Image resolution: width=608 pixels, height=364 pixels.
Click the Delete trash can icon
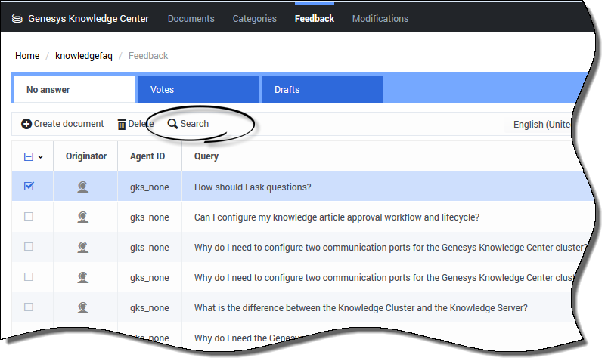point(122,124)
